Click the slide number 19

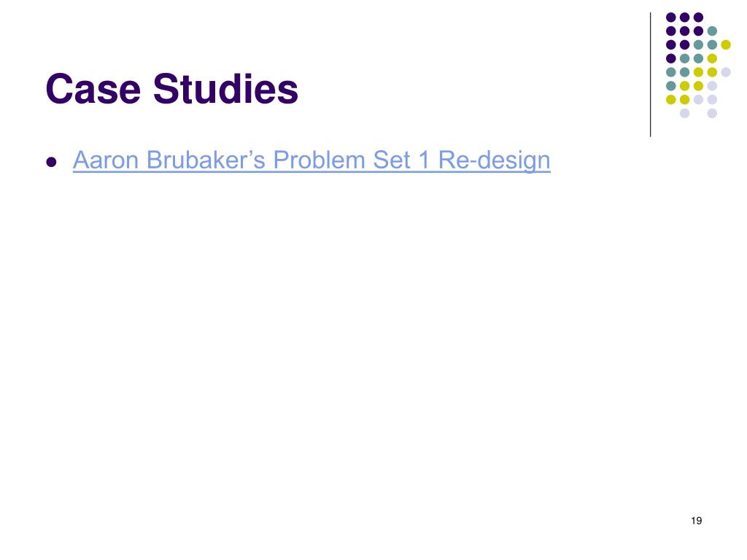(x=696, y=521)
